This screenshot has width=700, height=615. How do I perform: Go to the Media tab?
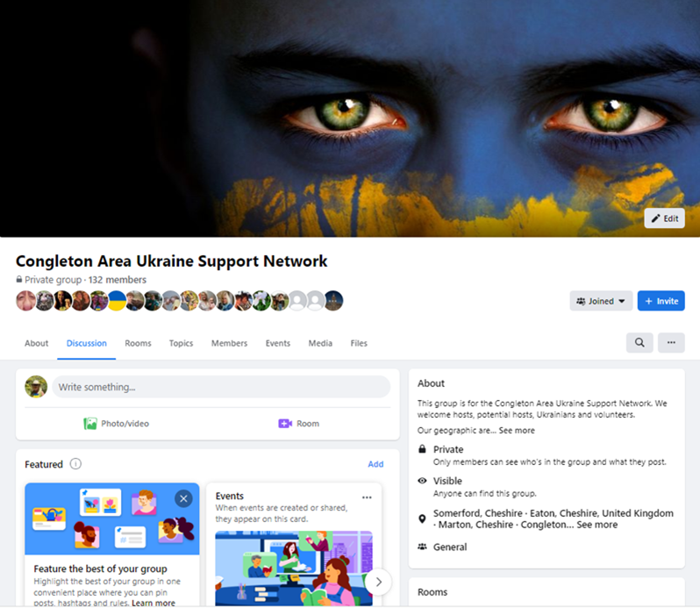[320, 343]
